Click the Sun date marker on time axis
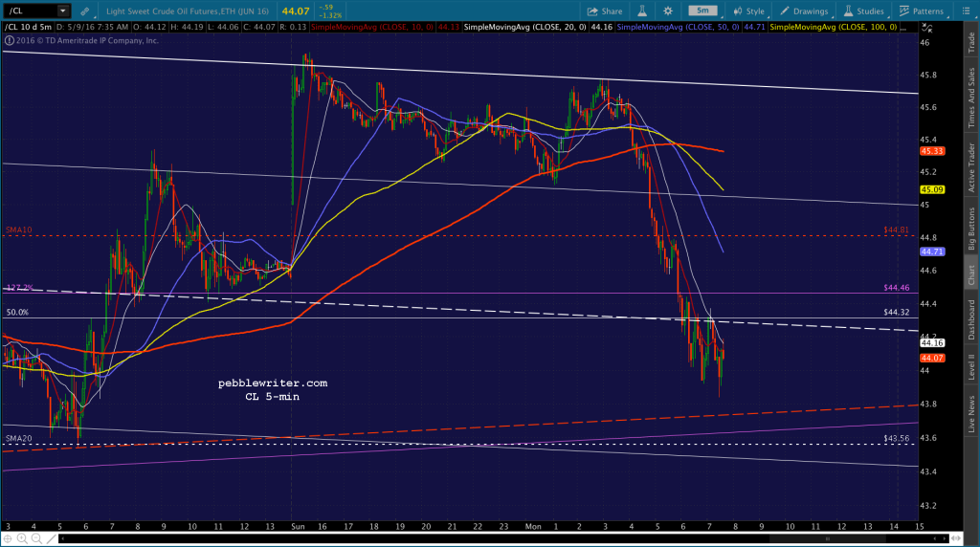Viewport: 980px width, 547px height. pos(298,526)
